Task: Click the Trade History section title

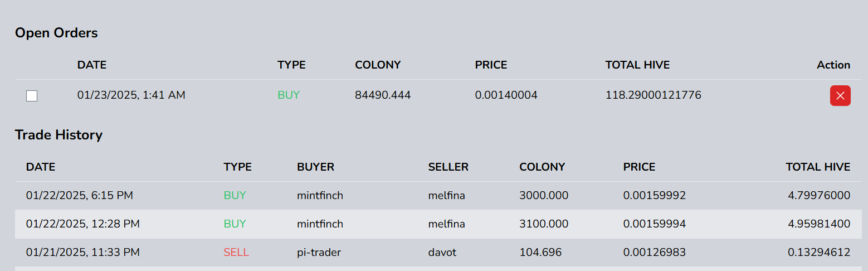Action: click(58, 135)
